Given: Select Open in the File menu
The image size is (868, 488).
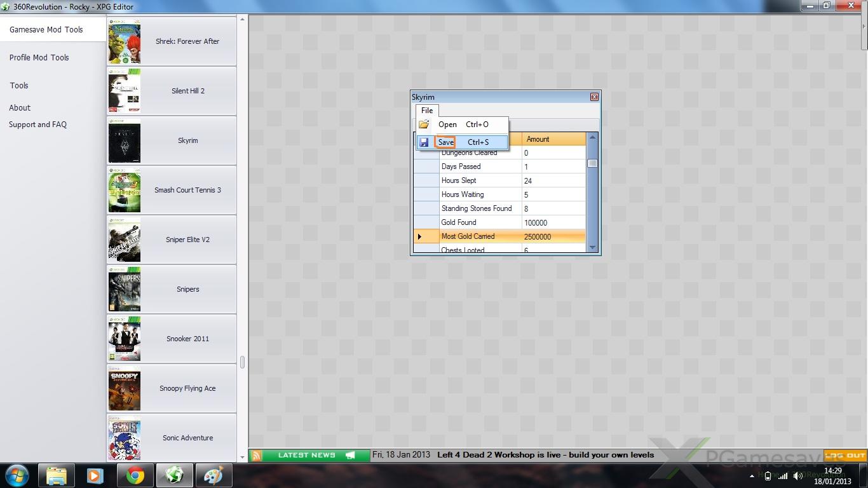Looking at the screenshot, I should (447, 125).
